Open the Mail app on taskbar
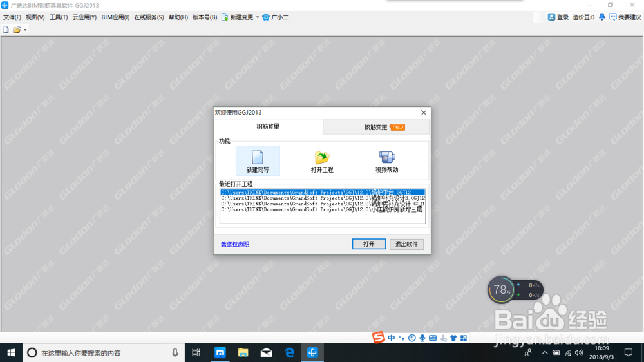Viewport: 644px width, 362px height. coord(266,352)
